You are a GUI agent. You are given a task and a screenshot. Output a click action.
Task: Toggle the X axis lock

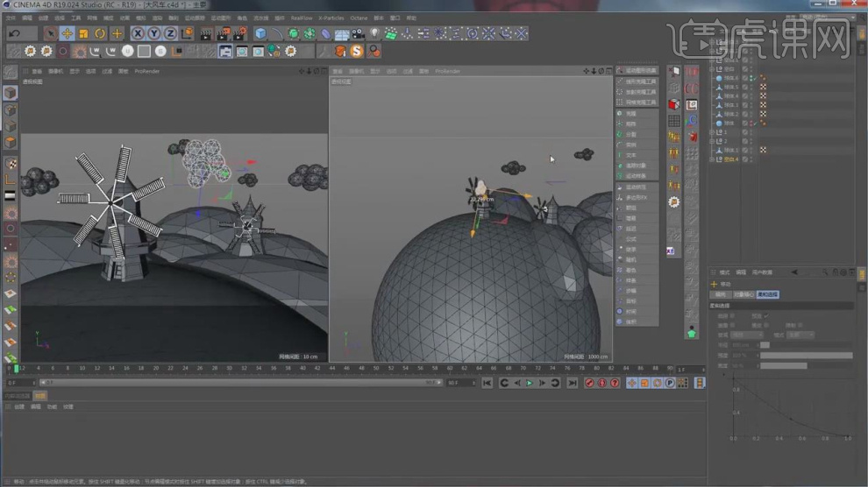(138, 33)
